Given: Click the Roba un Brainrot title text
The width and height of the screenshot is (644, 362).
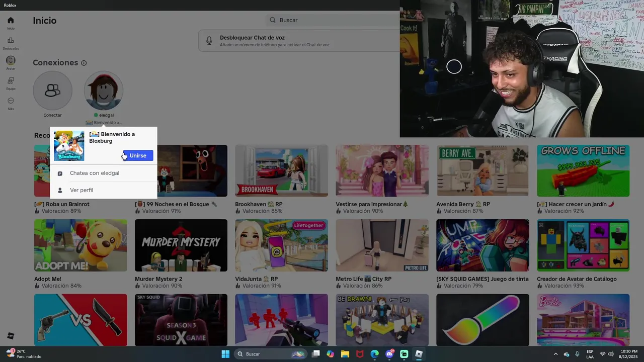Looking at the screenshot, I should coord(62,204).
